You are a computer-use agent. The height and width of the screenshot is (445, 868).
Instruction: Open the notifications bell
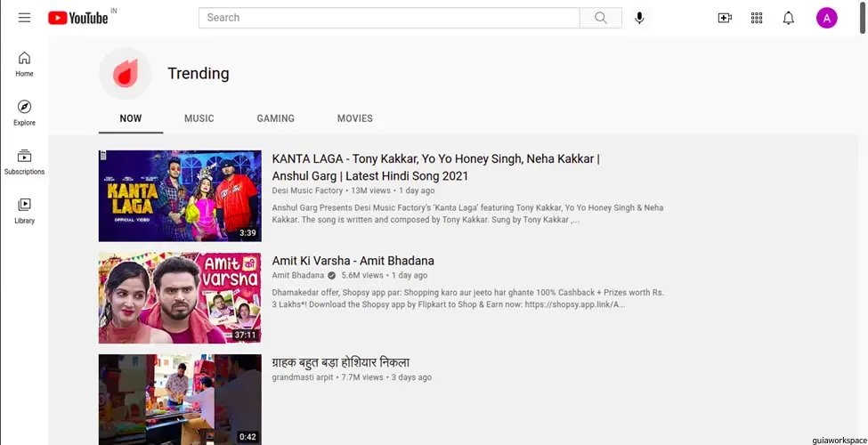(788, 18)
